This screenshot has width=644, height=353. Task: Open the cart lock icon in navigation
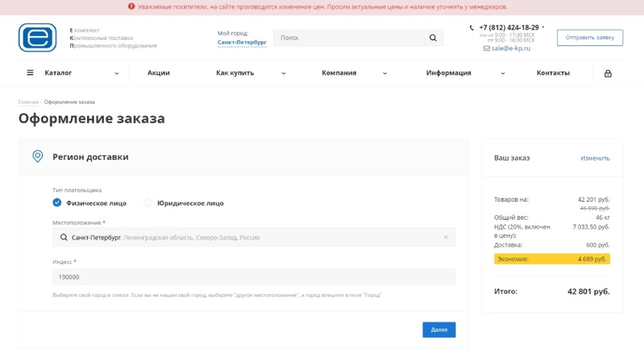[x=608, y=73]
